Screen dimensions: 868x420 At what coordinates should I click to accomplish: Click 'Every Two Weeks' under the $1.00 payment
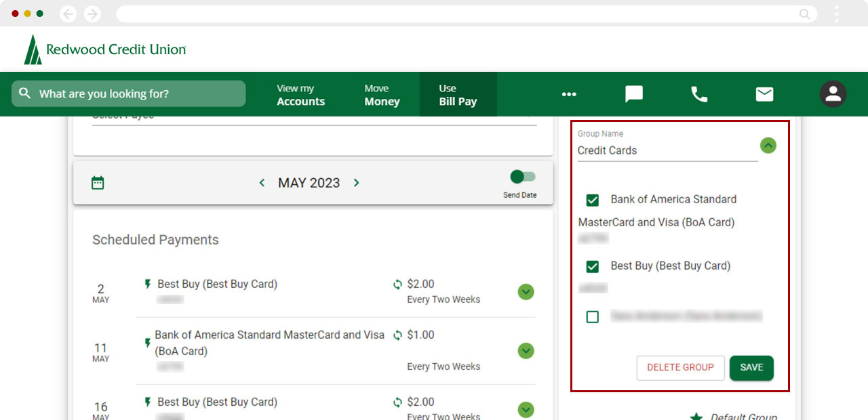click(443, 366)
